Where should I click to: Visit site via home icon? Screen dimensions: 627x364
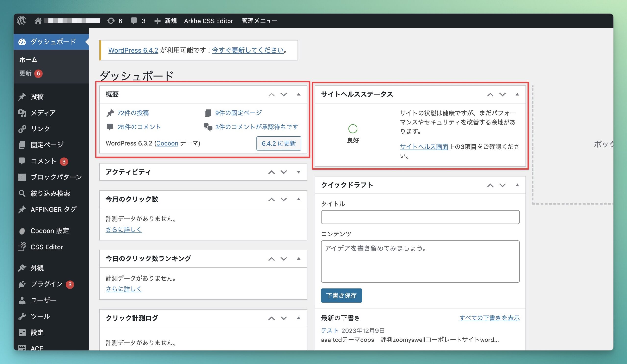click(x=38, y=21)
